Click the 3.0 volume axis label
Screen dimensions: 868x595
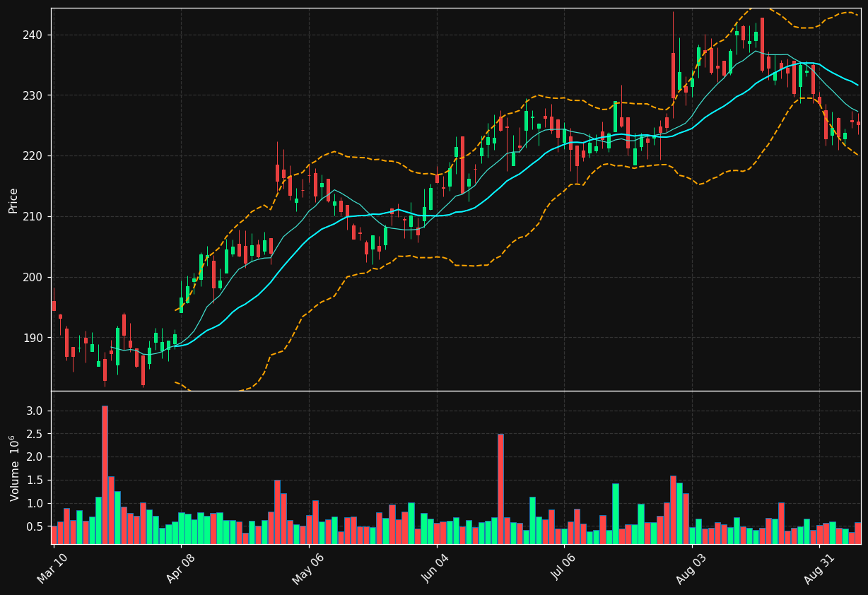(35, 411)
